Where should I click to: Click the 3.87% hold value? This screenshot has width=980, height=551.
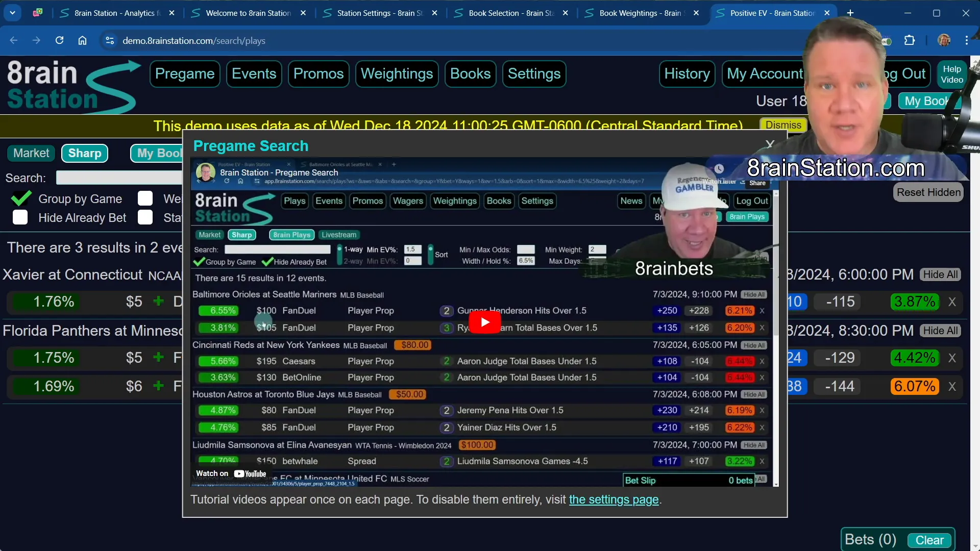click(915, 302)
